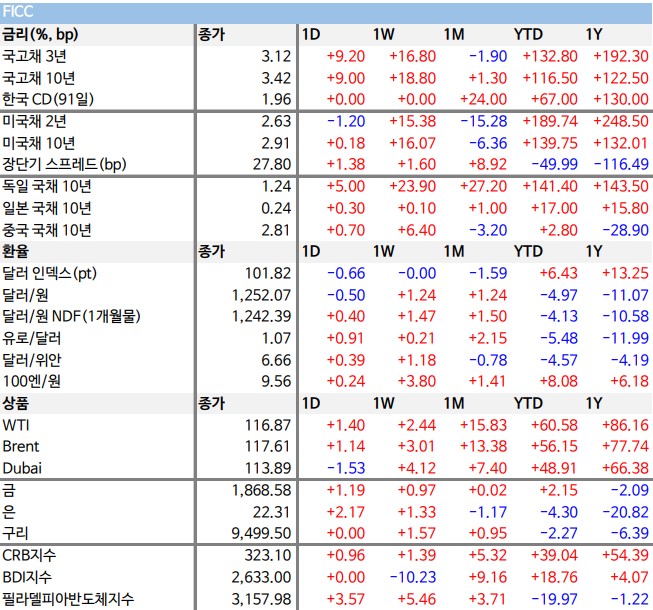Click 달러/원 NDF(1개월물) row label
653x610 pixels.
[71, 316]
